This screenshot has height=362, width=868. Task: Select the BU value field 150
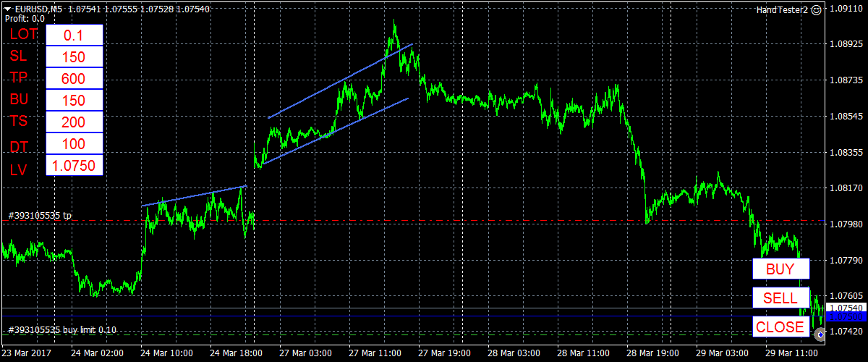(x=75, y=100)
